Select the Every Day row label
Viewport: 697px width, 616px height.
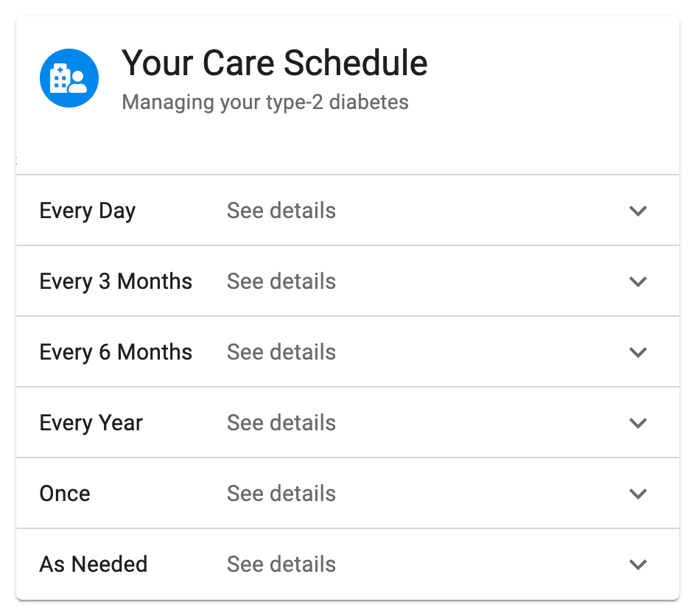(88, 211)
